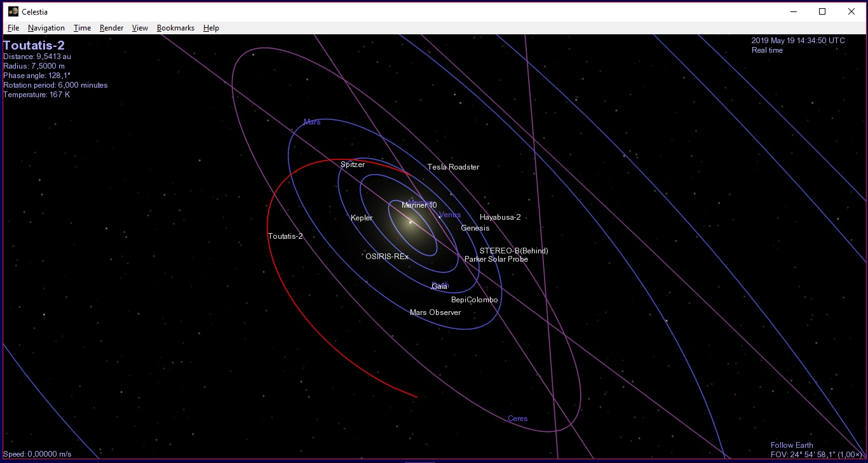Maximize the Celestia window

[822, 11]
